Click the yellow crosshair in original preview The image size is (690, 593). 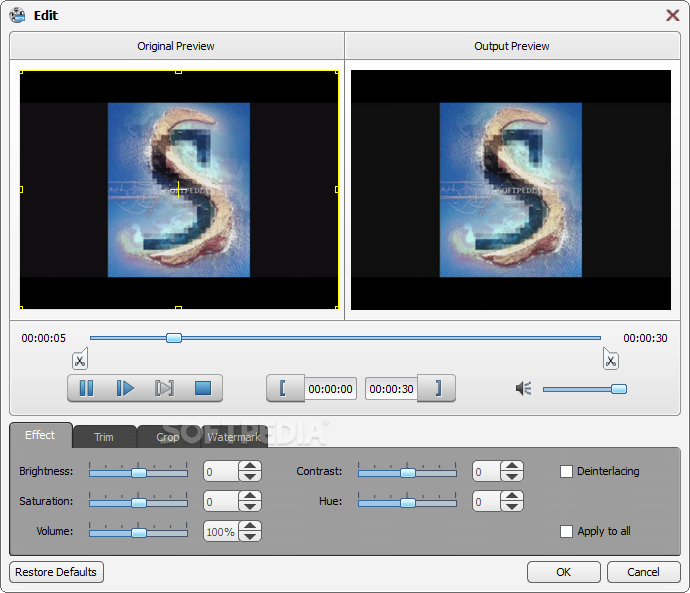[178, 190]
